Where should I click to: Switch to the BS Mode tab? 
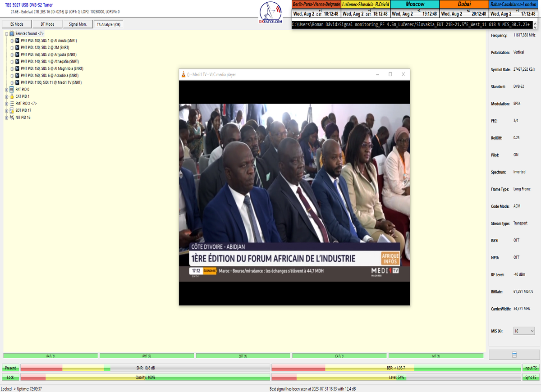pyautogui.click(x=17, y=24)
